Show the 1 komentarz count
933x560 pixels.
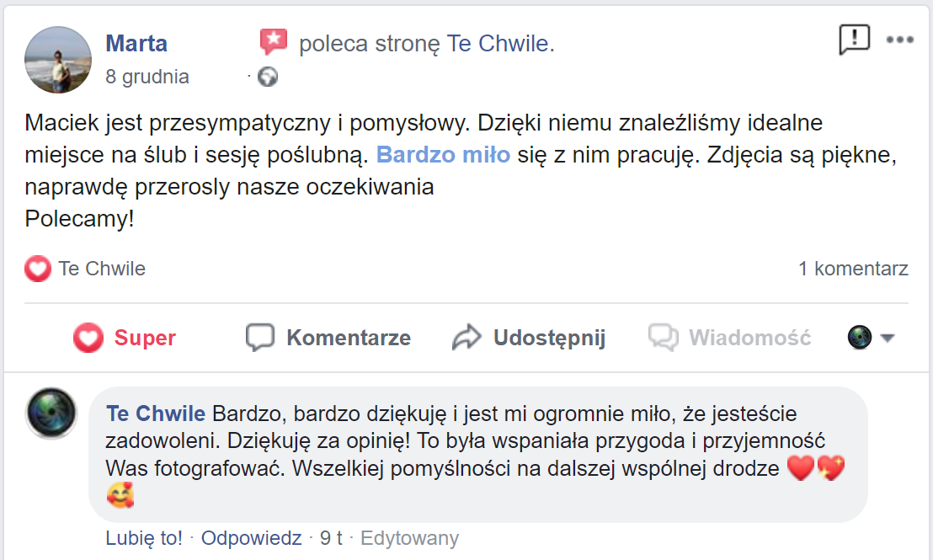point(853,269)
